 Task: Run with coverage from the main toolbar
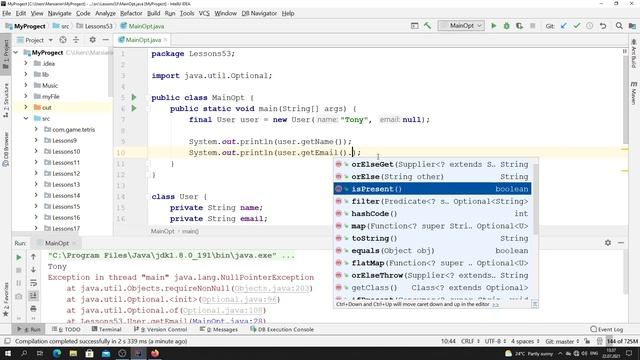[x=519, y=26]
